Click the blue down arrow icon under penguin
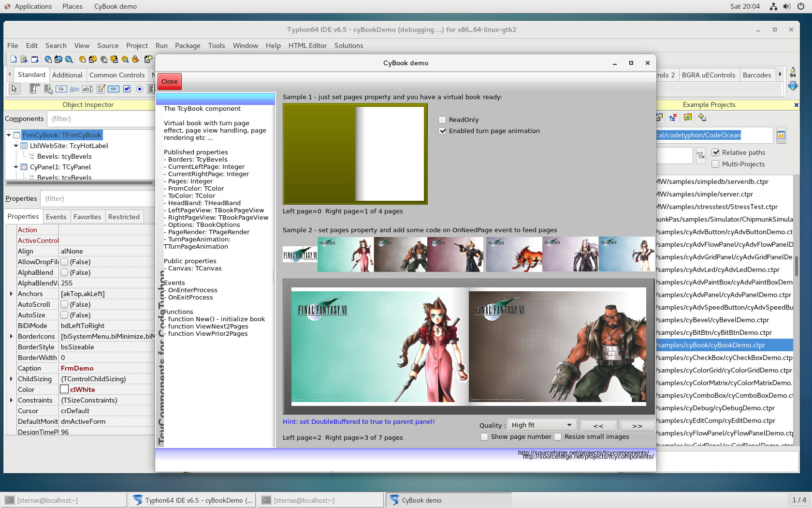This screenshot has height=508, width=812. click(793, 86)
